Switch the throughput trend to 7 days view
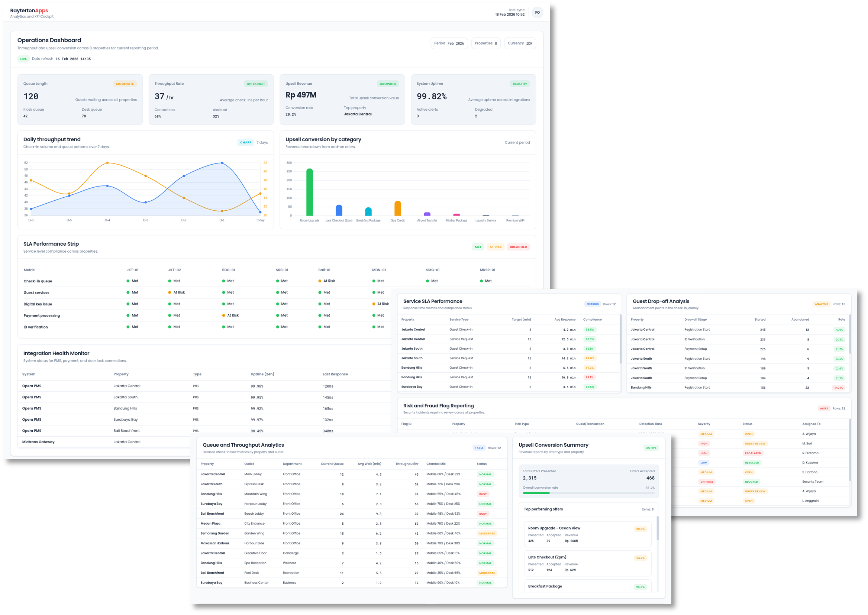The width and height of the screenshot is (868, 615). (261, 142)
